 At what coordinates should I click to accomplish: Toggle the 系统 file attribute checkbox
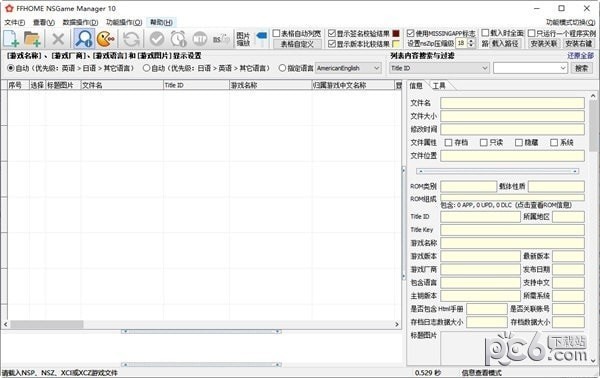(554, 142)
